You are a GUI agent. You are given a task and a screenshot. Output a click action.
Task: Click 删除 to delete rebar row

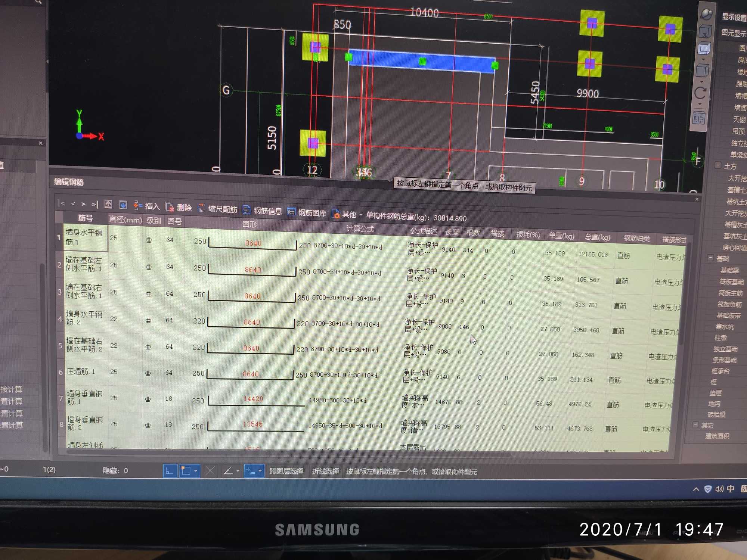click(179, 207)
